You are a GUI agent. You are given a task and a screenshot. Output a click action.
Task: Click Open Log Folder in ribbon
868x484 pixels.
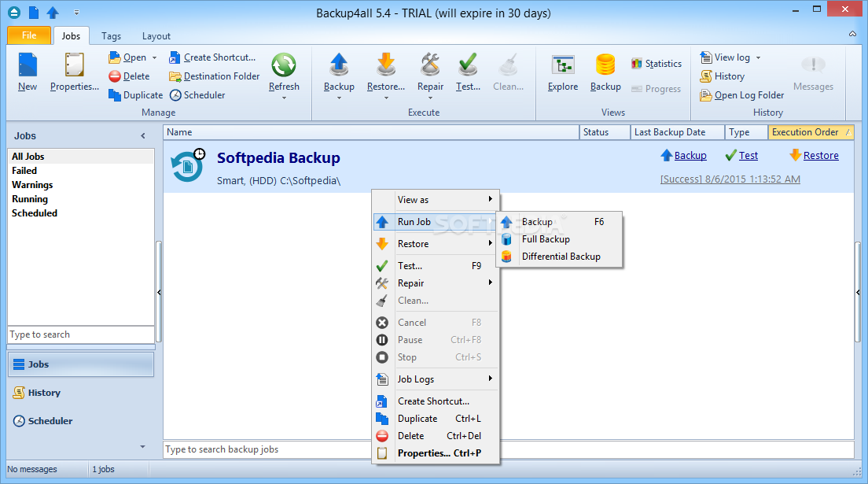(741, 95)
